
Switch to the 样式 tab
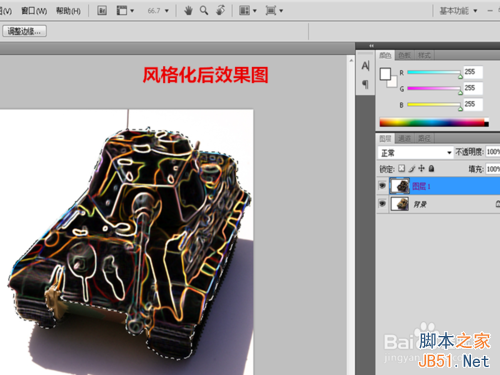pyautogui.click(x=424, y=55)
